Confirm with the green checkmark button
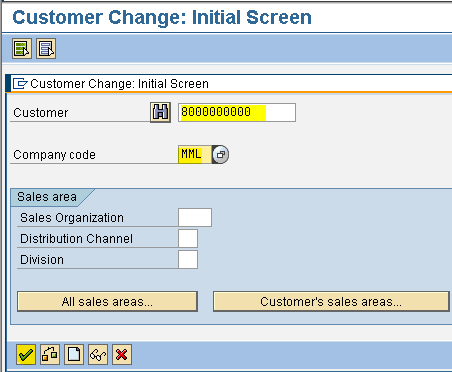 pyautogui.click(x=26, y=355)
